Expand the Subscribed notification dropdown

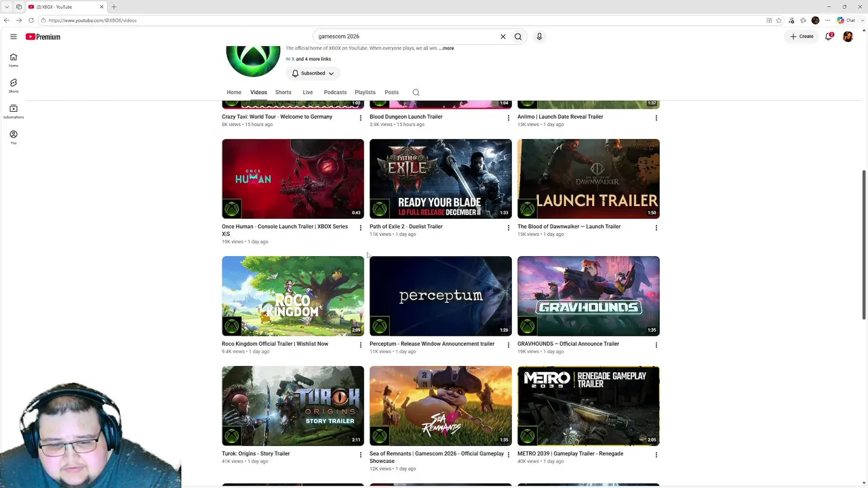pos(313,73)
